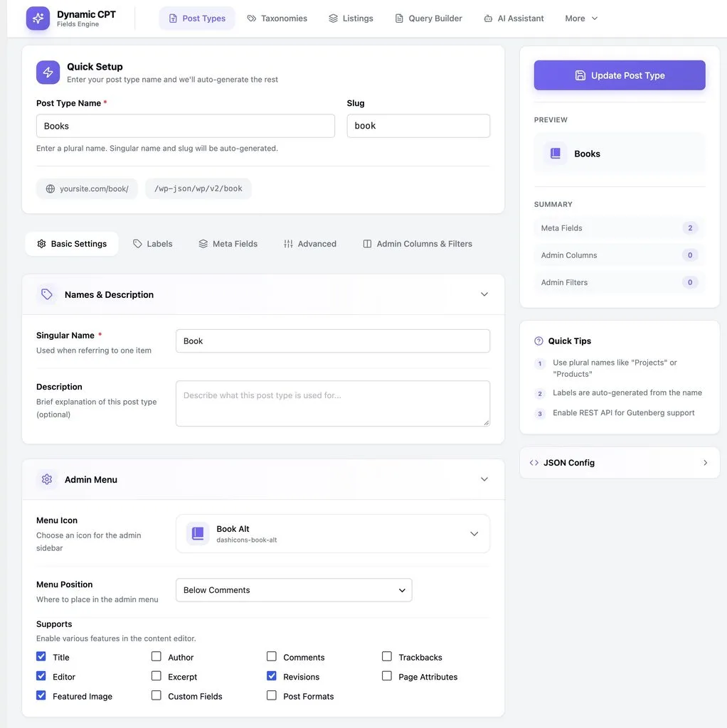Viewport: 727px width, 728px height.
Task: Open the Listings tab
Action: 351,18
